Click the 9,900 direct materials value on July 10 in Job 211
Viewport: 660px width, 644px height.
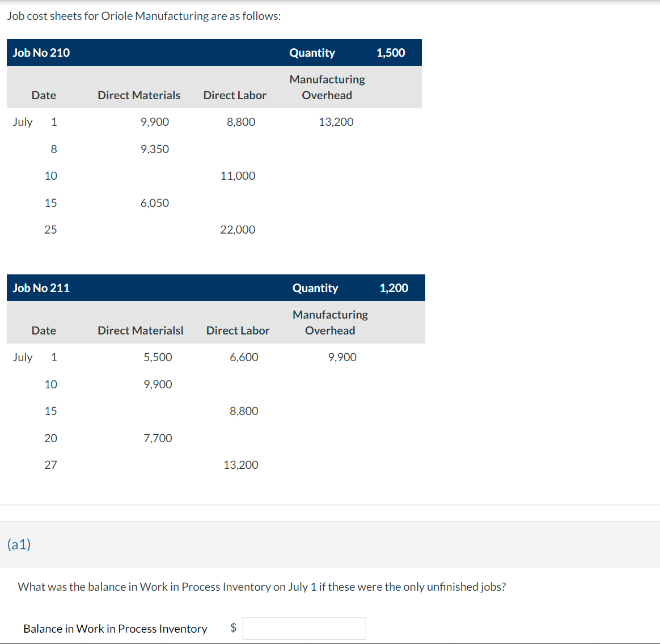pyautogui.click(x=158, y=384)
